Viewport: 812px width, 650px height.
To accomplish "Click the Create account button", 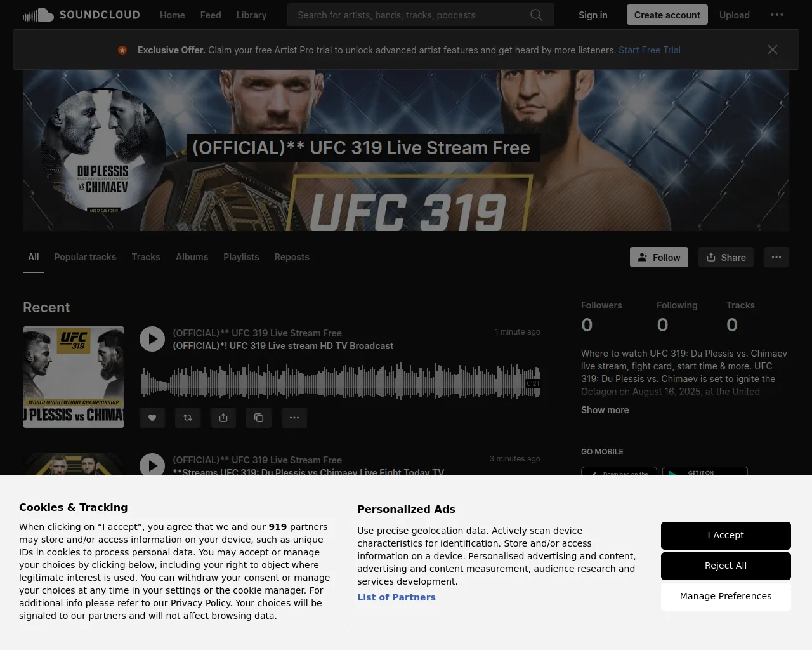I will 667,15.
